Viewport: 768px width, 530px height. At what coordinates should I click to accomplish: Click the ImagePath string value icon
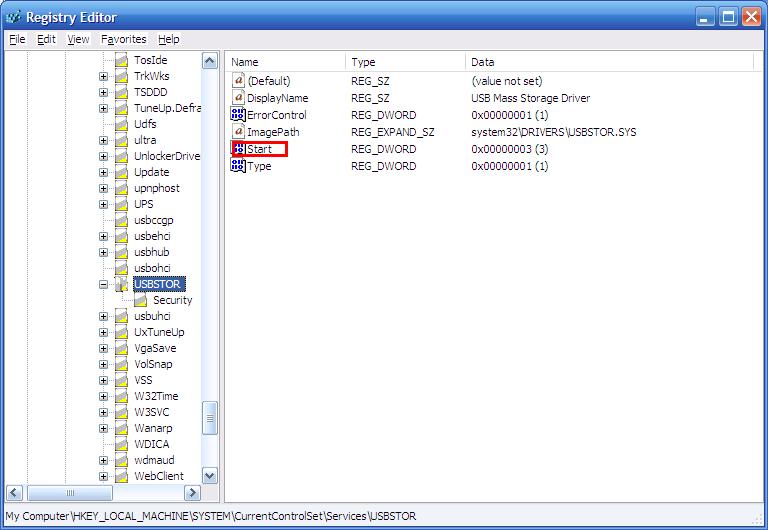tap(238, 132)
